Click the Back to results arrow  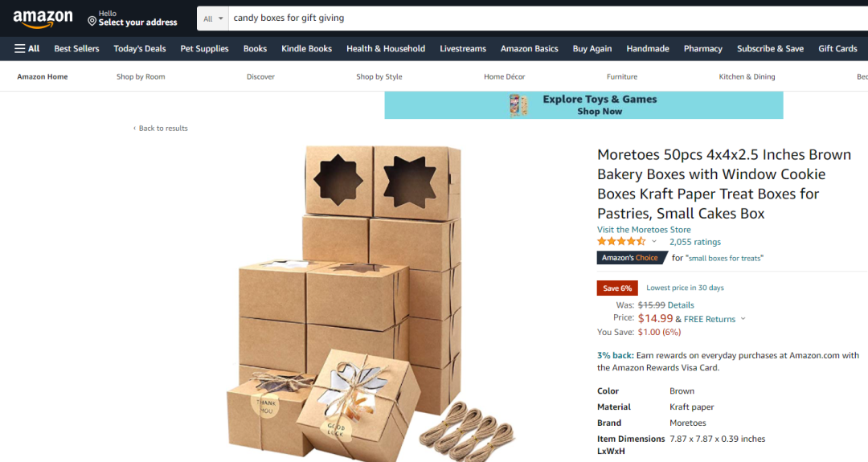(x=134, y=129)
